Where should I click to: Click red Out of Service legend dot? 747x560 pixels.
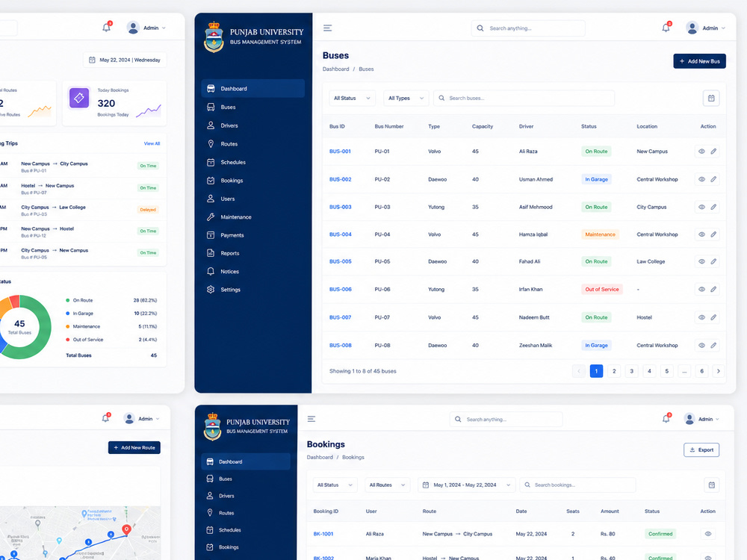68,340
